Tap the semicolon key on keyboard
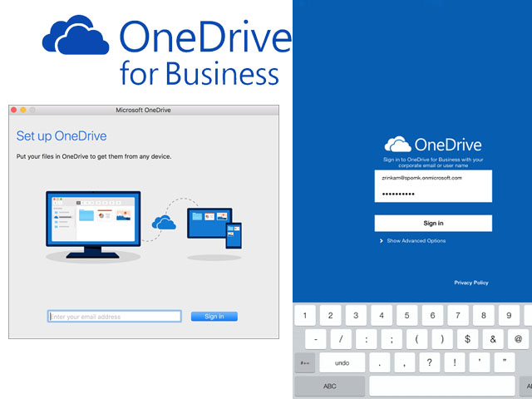 pos(392,339)
